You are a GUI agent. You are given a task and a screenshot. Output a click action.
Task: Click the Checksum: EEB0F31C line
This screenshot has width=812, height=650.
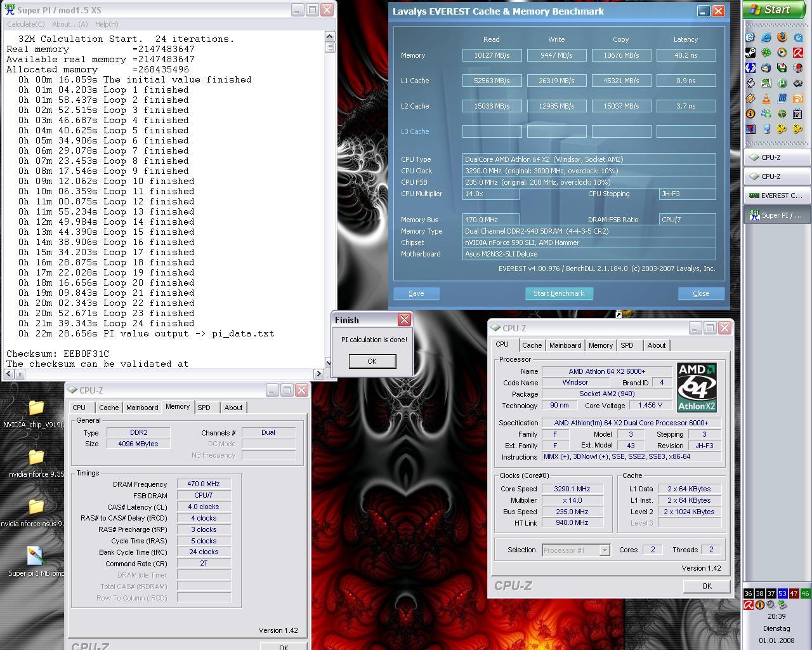58,354
